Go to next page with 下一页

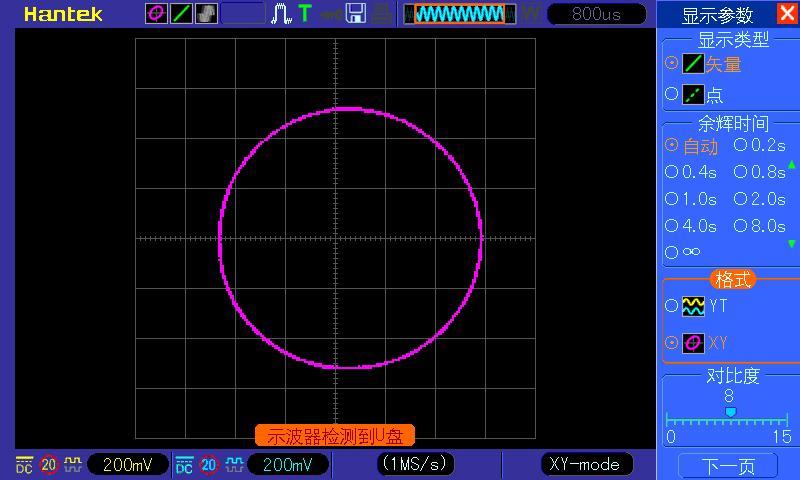[727, 466]
